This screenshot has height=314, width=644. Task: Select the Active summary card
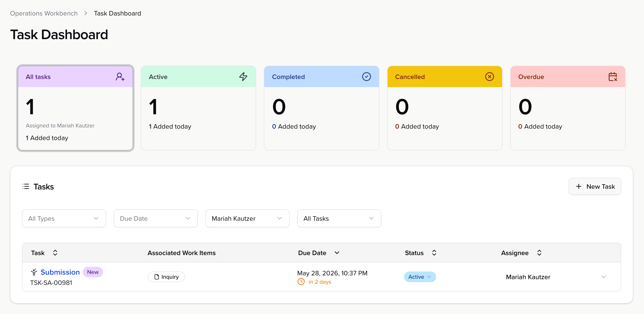click(198, 108)
